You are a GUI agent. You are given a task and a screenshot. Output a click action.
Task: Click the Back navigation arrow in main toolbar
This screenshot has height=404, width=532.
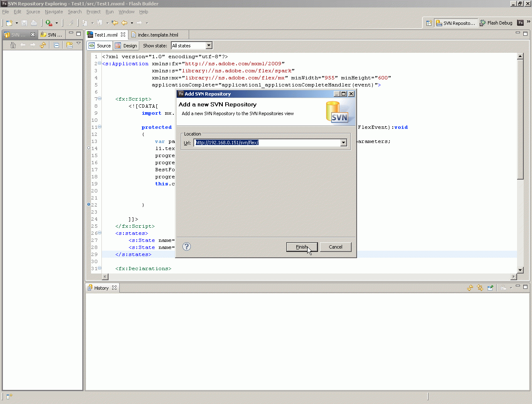[124, 23]
